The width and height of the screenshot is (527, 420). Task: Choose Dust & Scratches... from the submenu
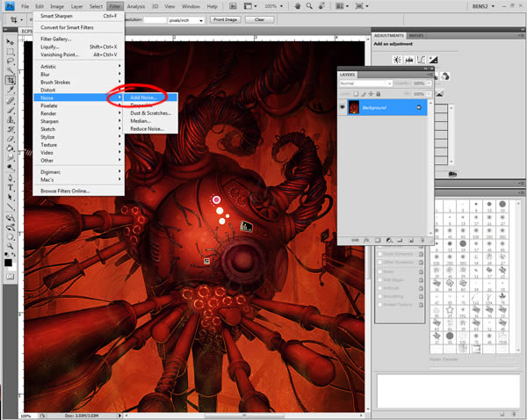[x=150, y=113]
